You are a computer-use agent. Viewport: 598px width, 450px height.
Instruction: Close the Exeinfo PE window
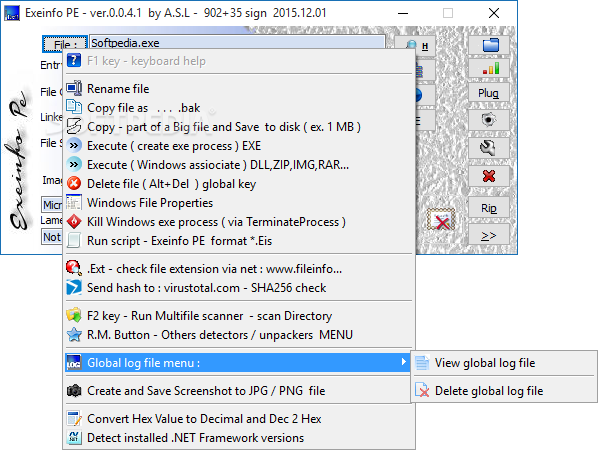pyautogui.click(x=494, y=13)
